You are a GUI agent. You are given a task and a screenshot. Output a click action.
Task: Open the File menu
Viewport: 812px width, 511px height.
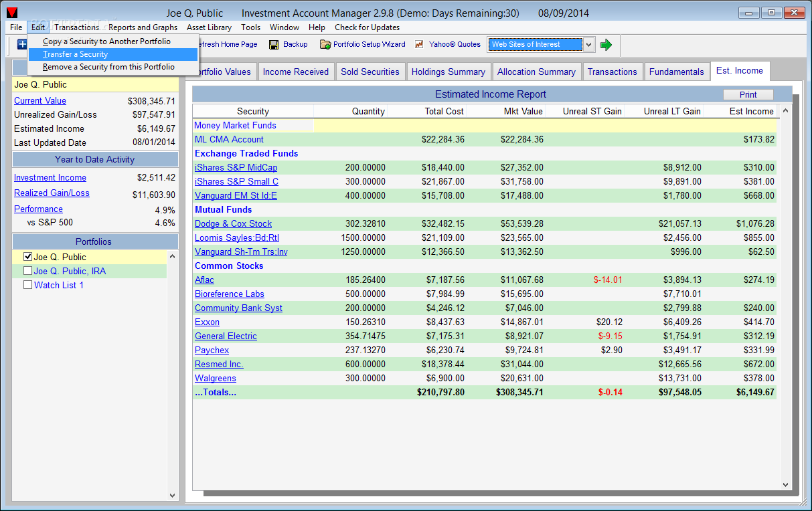[x=16, y=27]
